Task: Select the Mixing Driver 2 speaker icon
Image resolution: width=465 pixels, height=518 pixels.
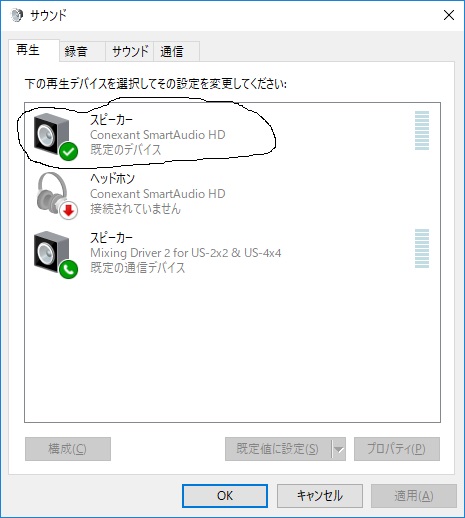Action: point(52,252)
